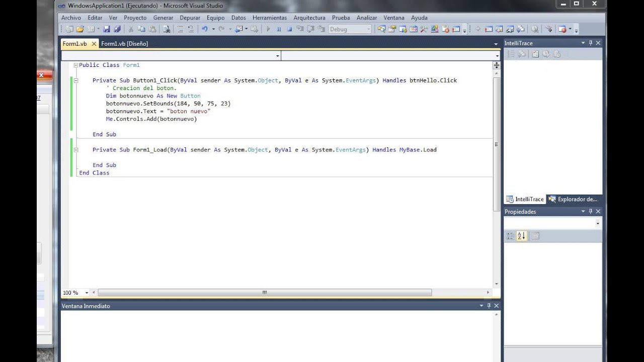Click the New Project toolbar icon

tap(69, 29)
